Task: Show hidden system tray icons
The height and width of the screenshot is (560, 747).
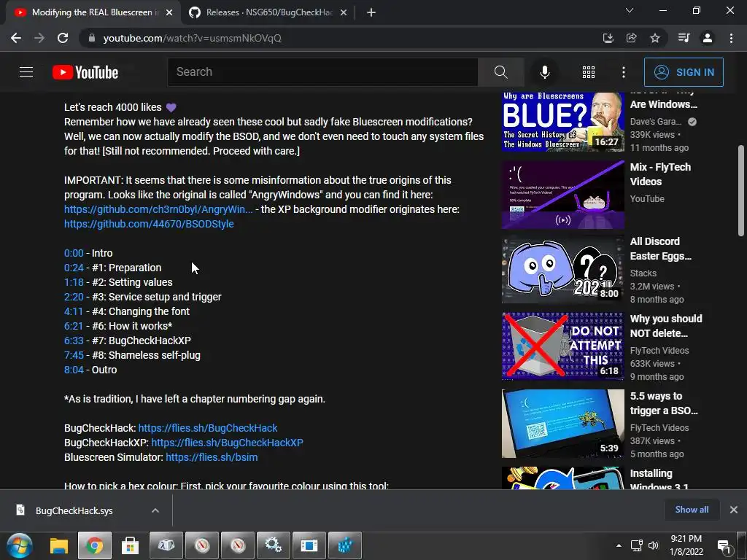Action: (619, 545)
